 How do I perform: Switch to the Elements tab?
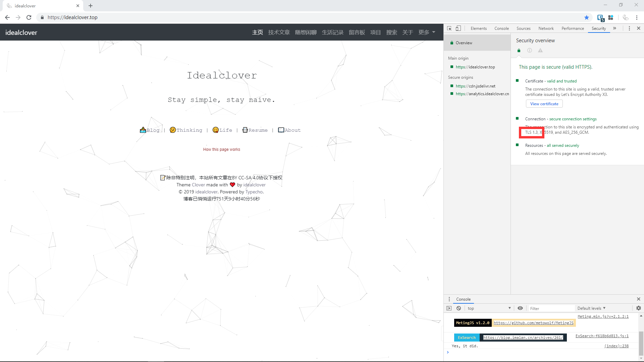point(479,28)
